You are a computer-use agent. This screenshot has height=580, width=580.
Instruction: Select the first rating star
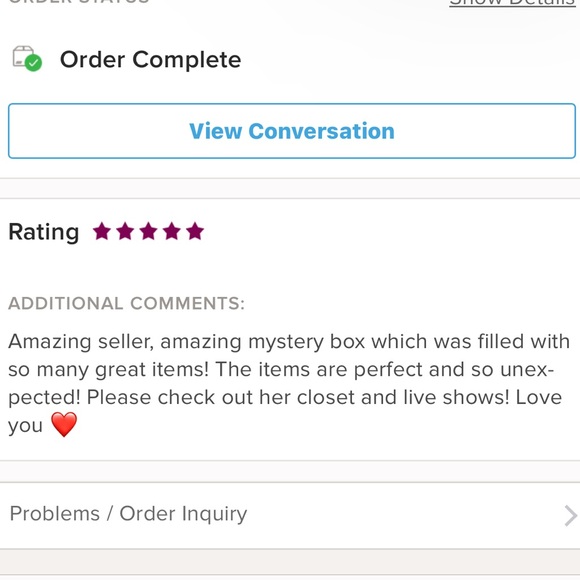click(x=102, y=232)
